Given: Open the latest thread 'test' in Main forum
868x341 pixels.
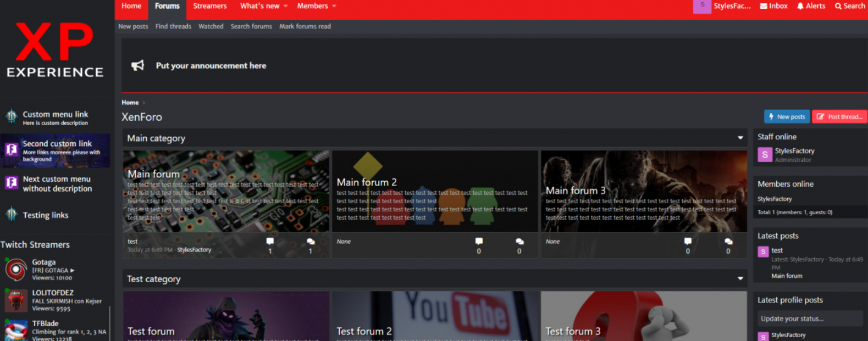Looking at the screenshot, I should pyautogui.click(x=132, y=242).
